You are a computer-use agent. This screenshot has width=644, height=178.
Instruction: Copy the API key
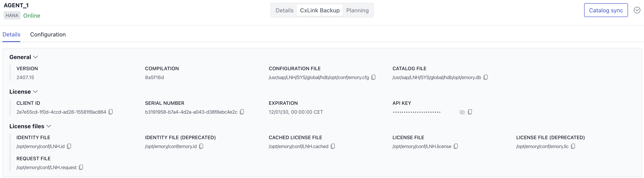click(470, 112)
